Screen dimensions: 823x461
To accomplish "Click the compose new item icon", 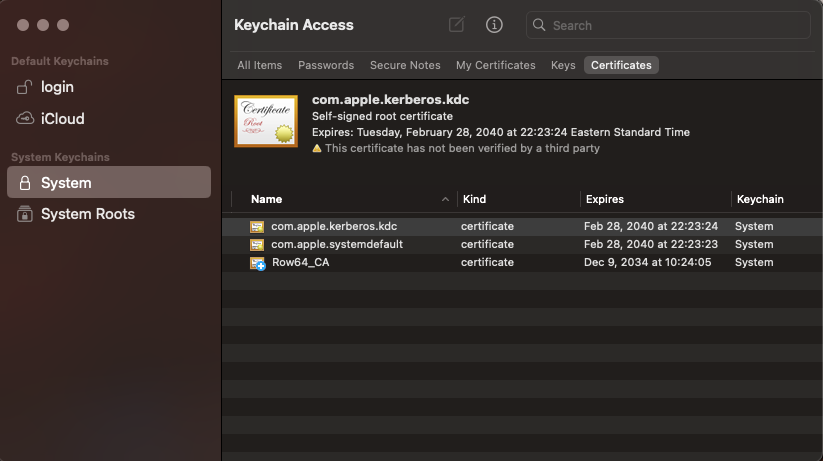I will point(456,25).
